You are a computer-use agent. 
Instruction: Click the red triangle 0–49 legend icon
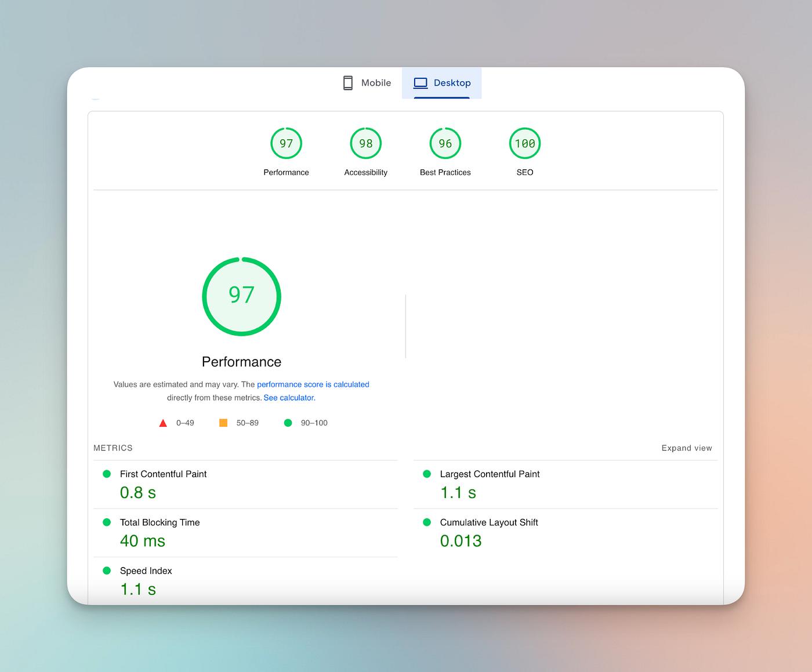pyautogui.click(x=163, y=423)
